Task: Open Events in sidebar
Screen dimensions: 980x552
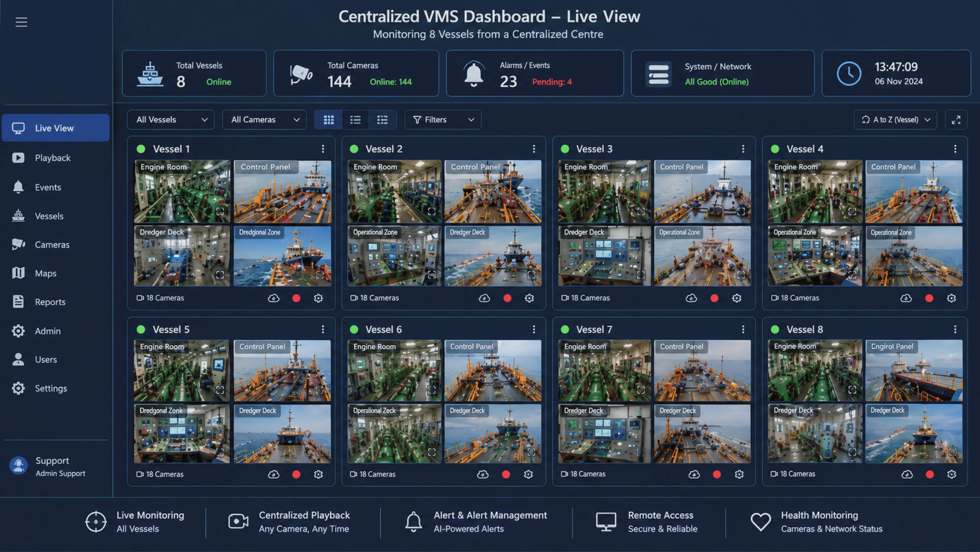Action: pyautogui.click(x=56, y=187)
